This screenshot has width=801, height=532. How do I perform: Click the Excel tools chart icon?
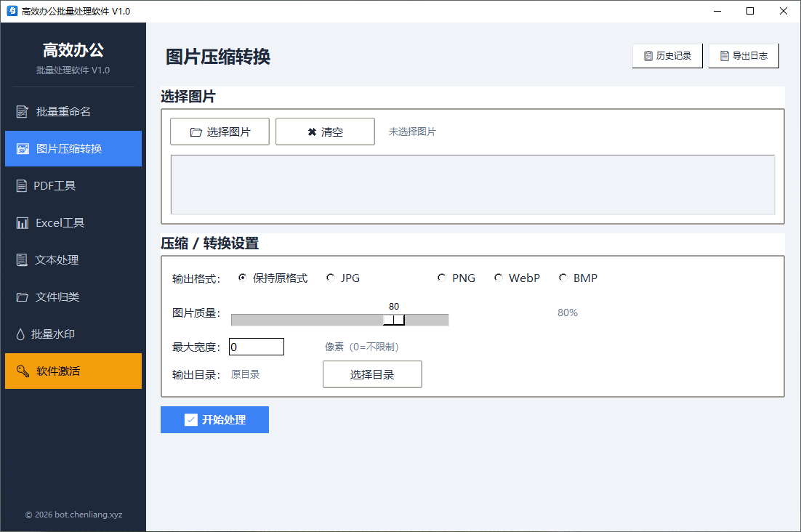(22, 223)
